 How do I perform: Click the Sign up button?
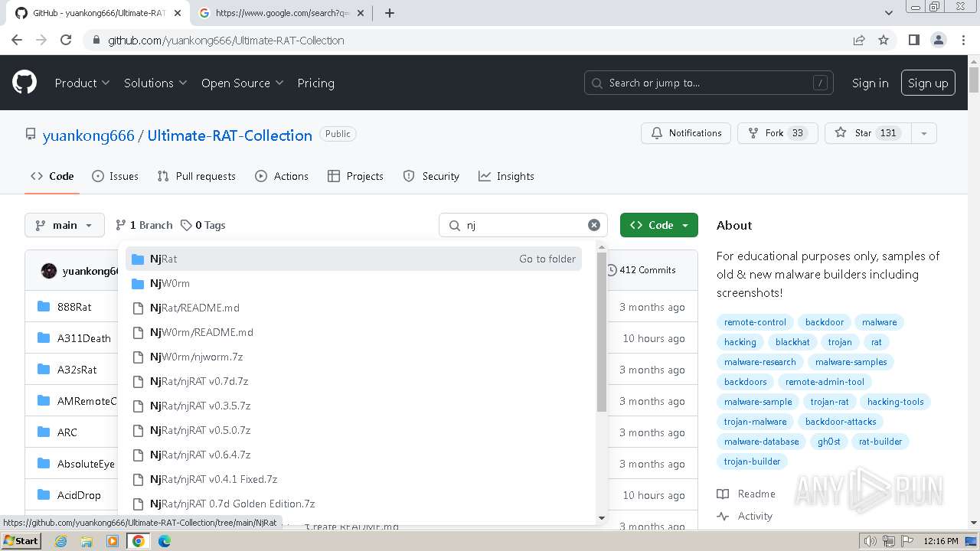coord(928,83)
